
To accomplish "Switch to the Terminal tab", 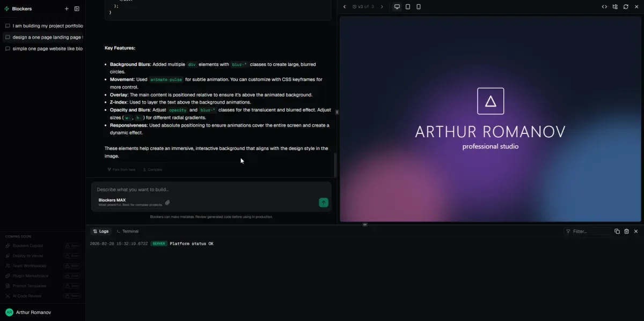I will [x=127, y=231].
